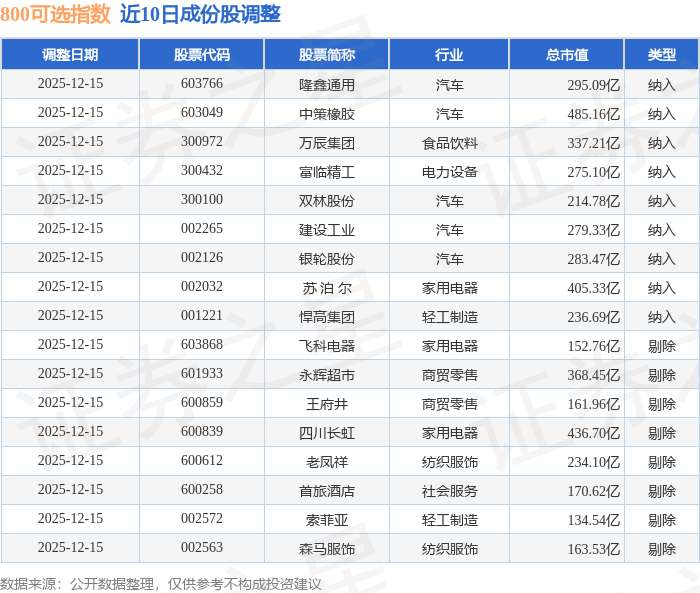Click stock code 001221
Screen dimensions: 700x593
click(202, 315)
